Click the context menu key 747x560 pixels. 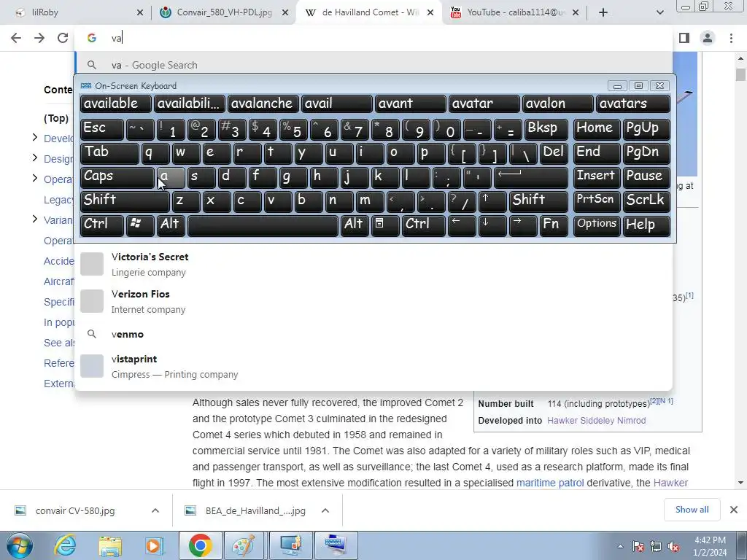tap(385, 225)
